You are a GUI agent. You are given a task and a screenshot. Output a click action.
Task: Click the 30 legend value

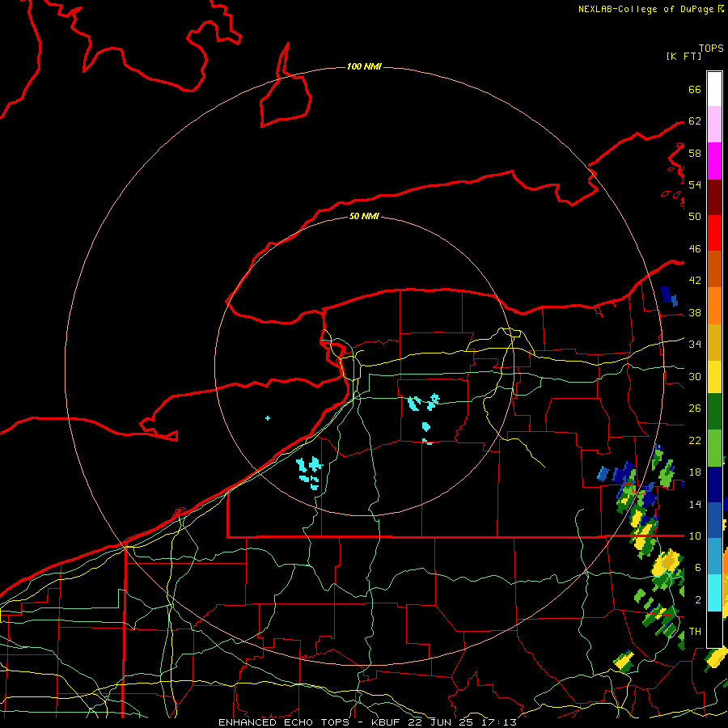pos(695,376)
